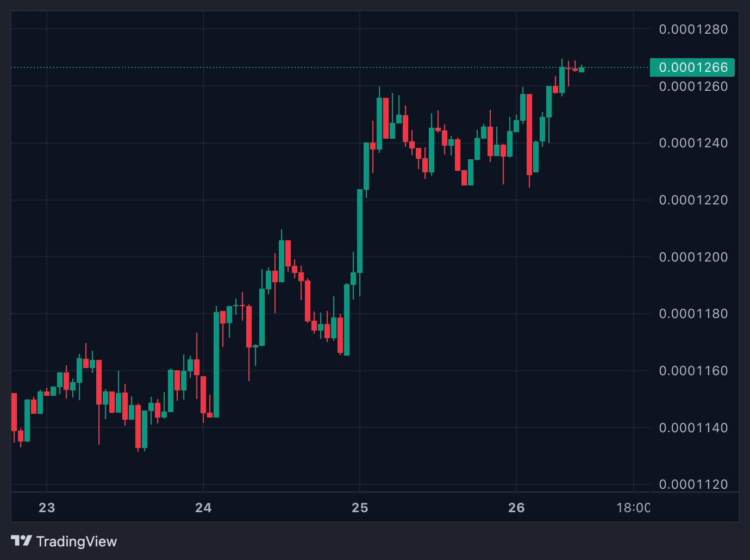Click the 18:00 time axis label

click(x=633, y=508)
